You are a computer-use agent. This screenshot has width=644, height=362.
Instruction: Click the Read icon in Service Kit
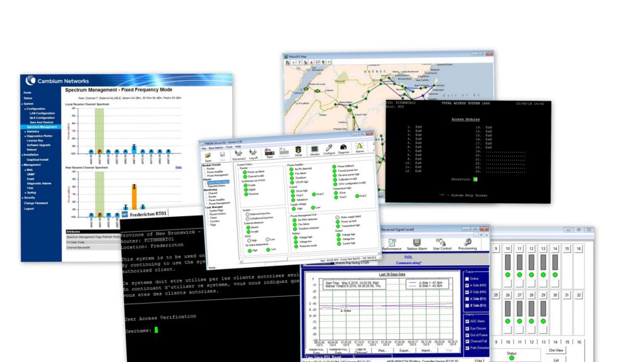[269, 152]
